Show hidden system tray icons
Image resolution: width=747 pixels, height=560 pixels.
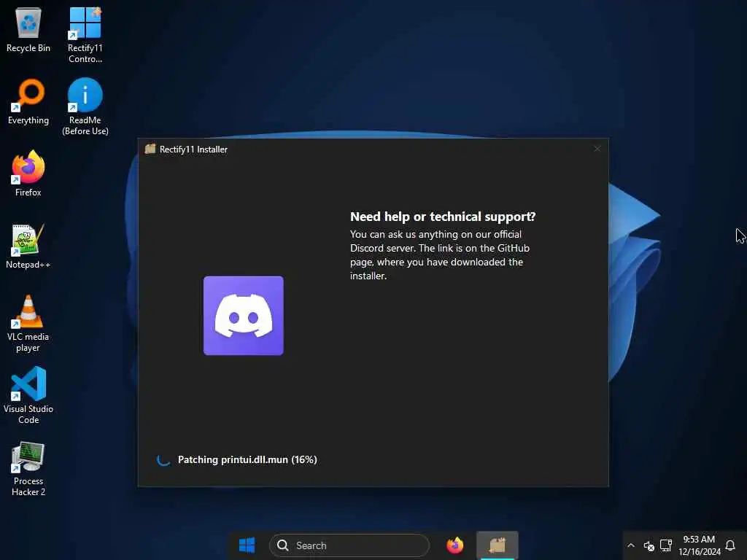tap(631, 545)
